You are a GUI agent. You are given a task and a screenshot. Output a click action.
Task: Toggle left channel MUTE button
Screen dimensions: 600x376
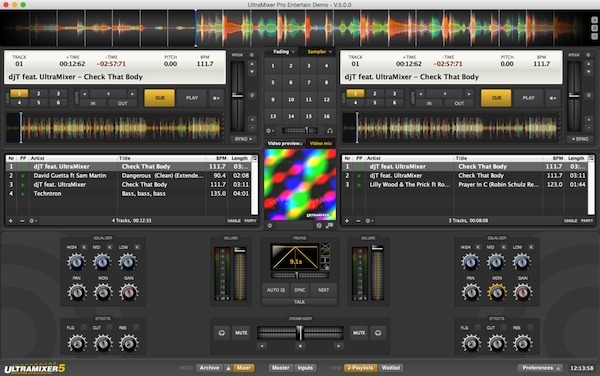click(x=241, y=333)
